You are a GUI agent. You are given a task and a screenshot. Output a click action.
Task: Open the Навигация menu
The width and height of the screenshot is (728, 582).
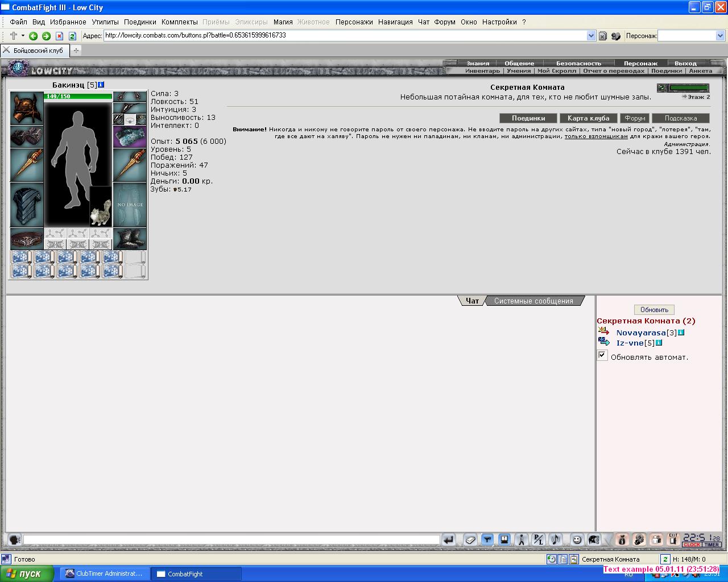click(x=395, y=22)
